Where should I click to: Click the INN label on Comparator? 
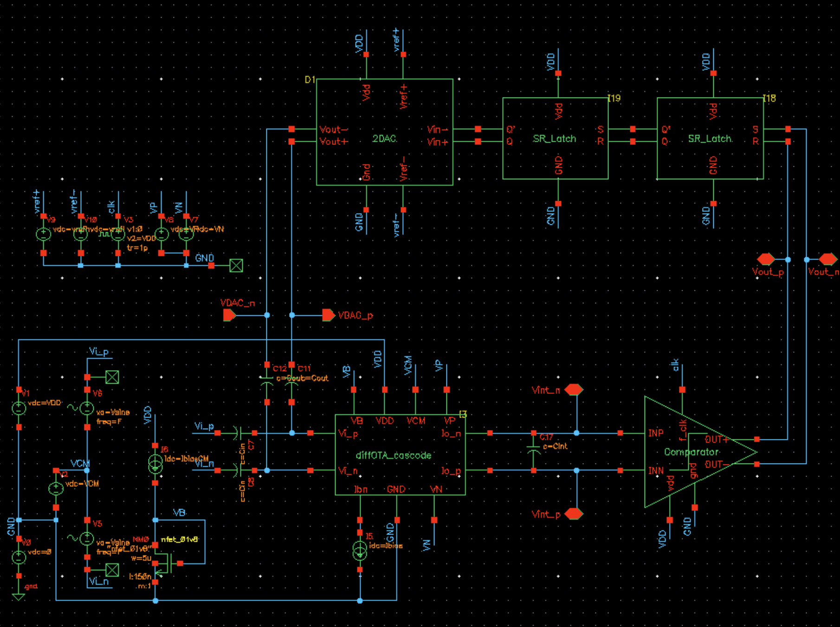click(x=656, y=470)
